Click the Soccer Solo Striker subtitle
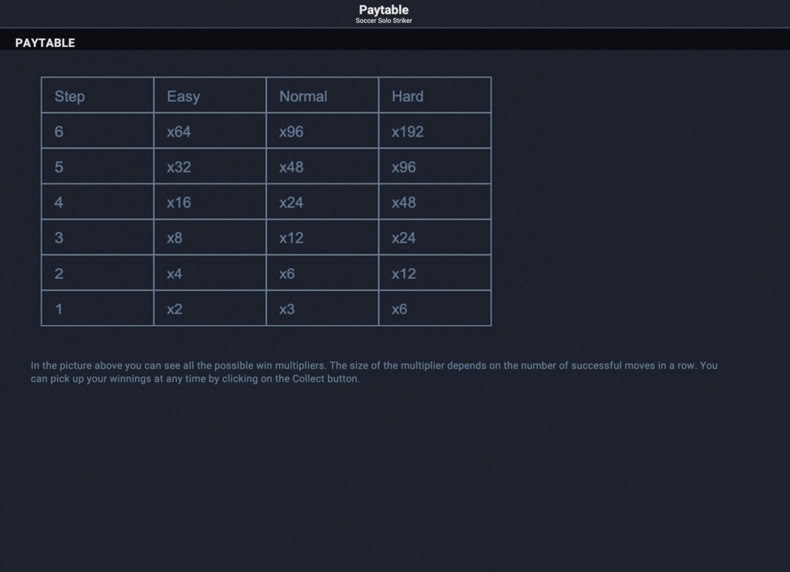790x572 pixels. pos(383,21)
